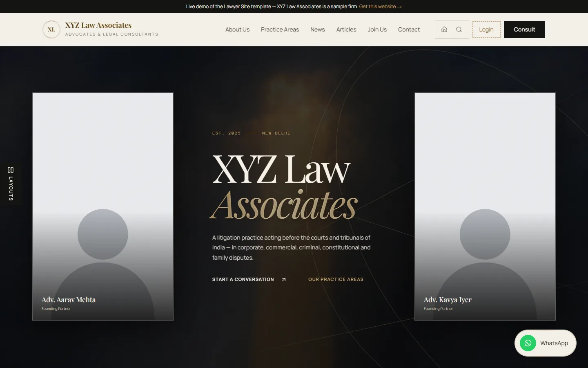Open the search magnifier icon
The height and width of the screenshot is (368, 588).
(459, 29)
